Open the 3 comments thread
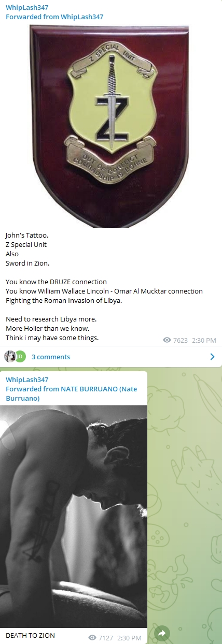 pos(51,357)
